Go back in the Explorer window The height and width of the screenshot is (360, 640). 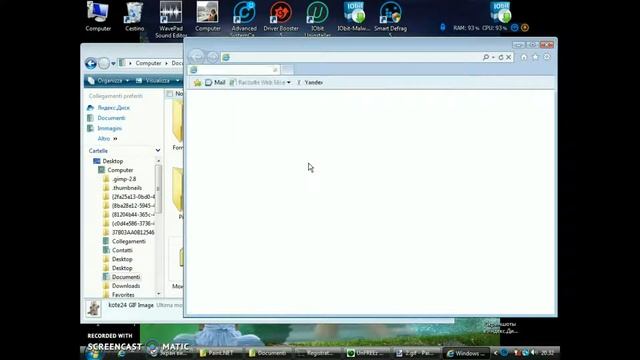click(91, 63)
